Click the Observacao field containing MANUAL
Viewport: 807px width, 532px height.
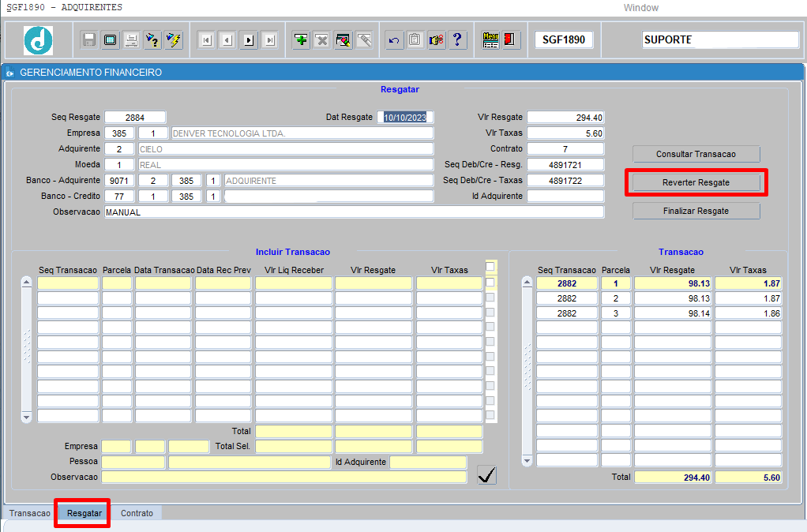click(x=354, y=212)
